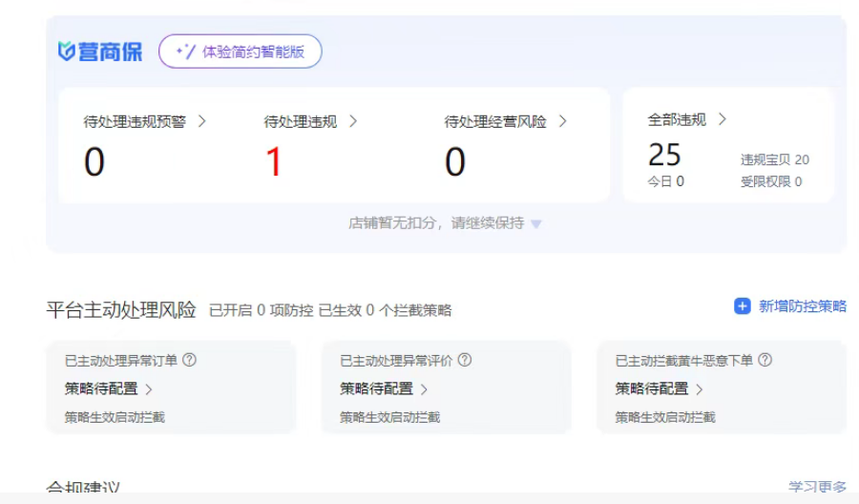Click help icon beside 已主动处理异常订单
The height and width of the screenshot is (504, 859).
189,360
